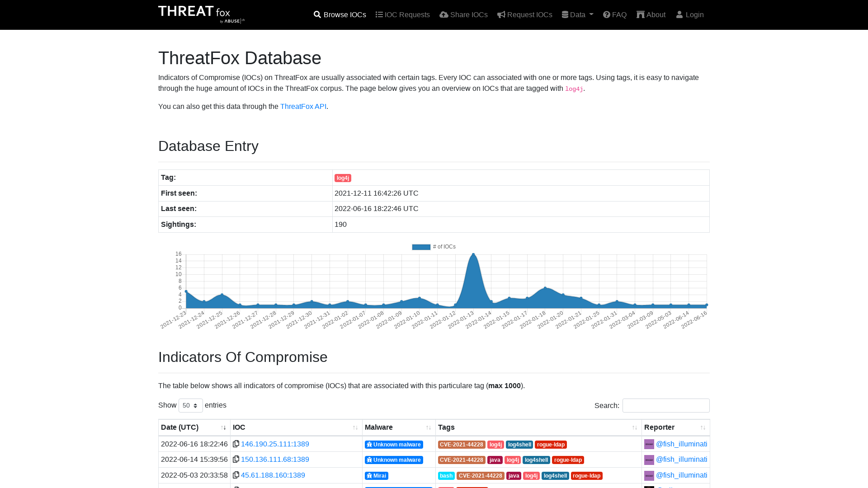
Task: Open the Login page
Action: coord(690,14)
